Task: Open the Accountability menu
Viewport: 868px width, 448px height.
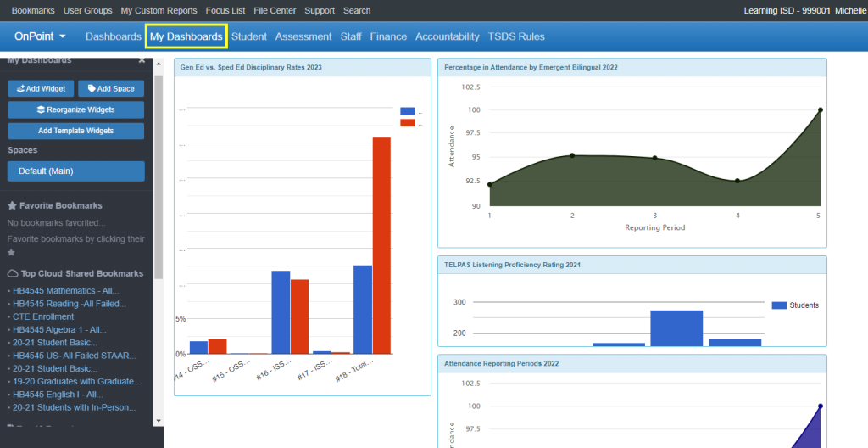Action: point(448,36)
